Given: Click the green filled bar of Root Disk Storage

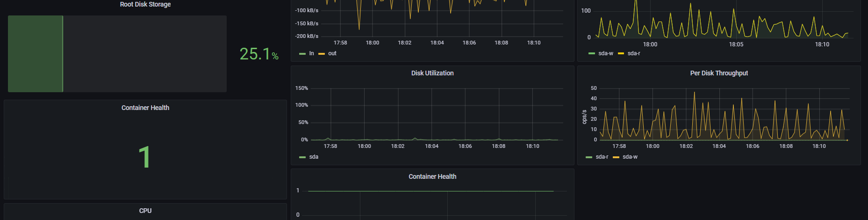Looking at the screenshot, I should [36, 54].
